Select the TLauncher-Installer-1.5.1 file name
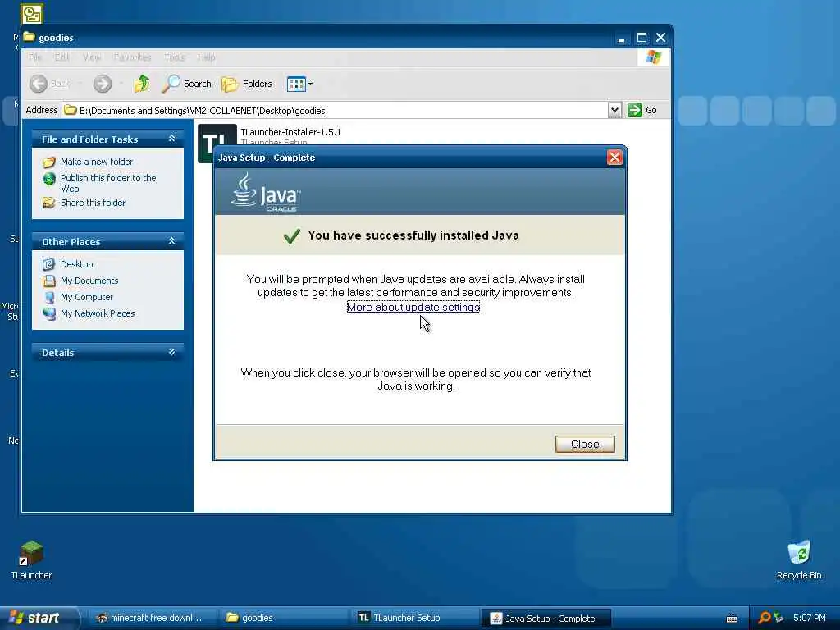840x630 pixels. [291, 132]
